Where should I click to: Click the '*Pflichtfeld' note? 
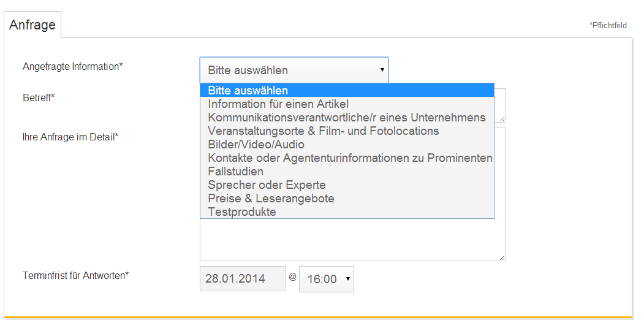tap(608, 26)
